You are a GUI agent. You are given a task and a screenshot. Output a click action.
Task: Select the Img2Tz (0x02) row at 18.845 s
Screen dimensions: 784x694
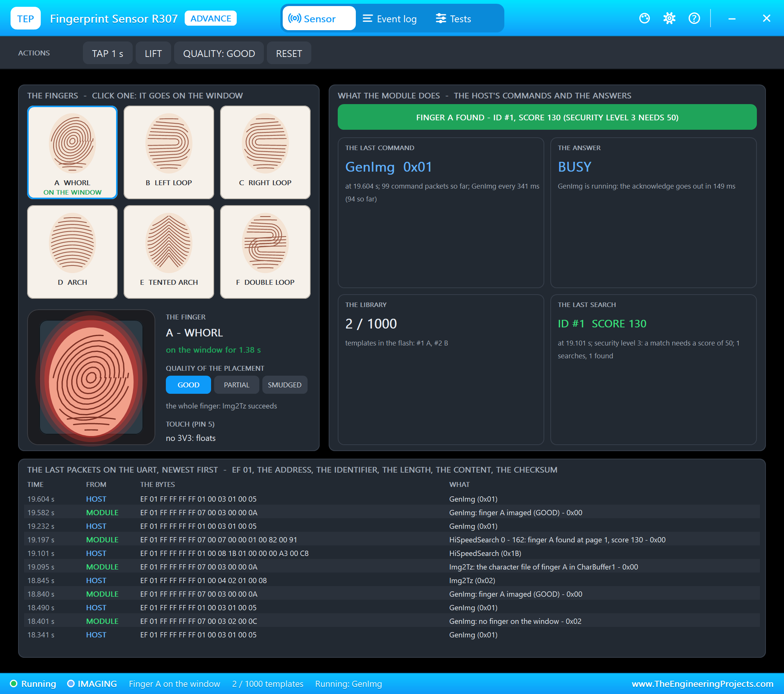click(x=392, y=580)
